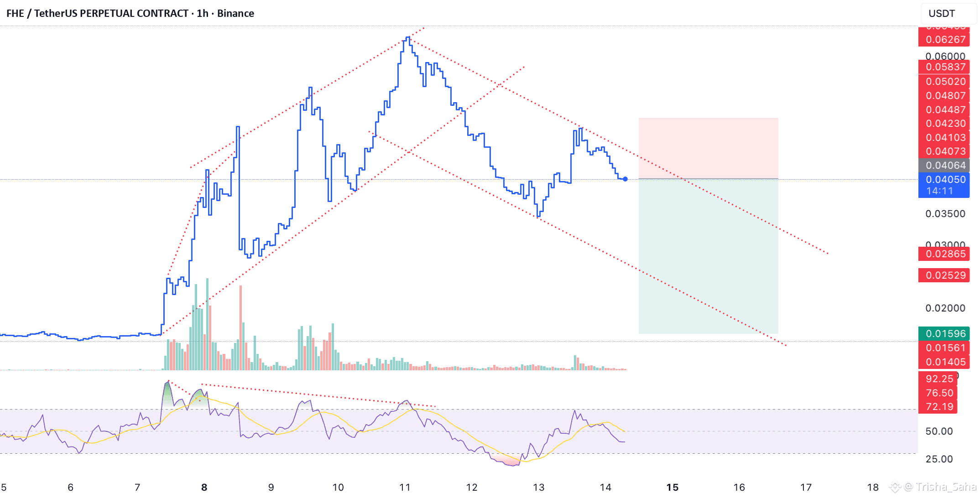980x498 pixels.
Task: Click the green 0.01596 price label
Action: tap(944, 334)
